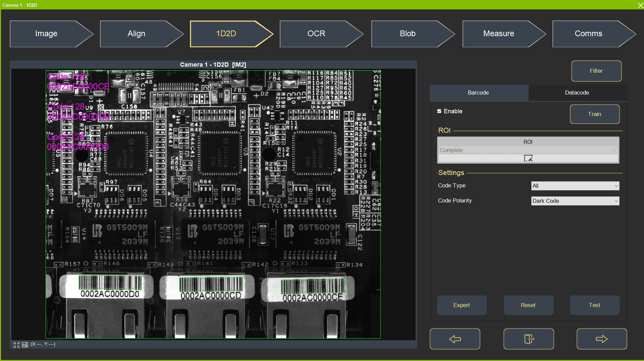644x361 pixels.
Task: Click the Train button
Action: pyautogui.click(x=595, y=114)
